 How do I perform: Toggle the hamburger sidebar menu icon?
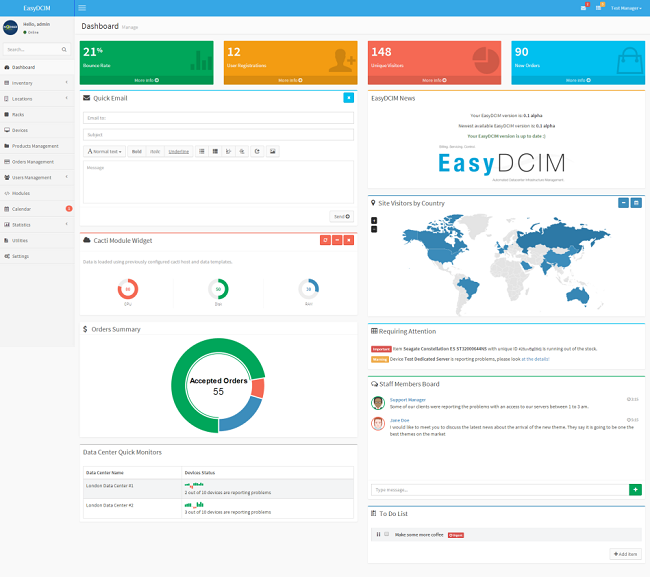click(82, 8)
